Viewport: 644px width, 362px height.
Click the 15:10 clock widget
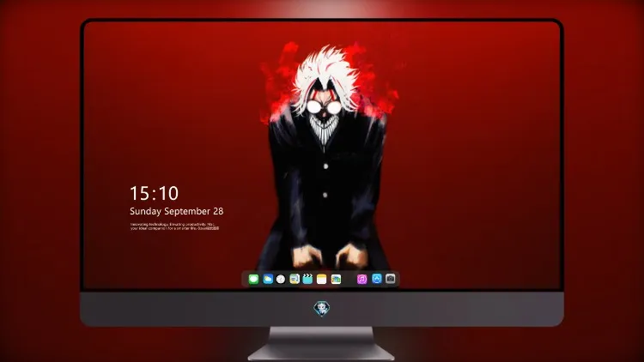point(154,193)
